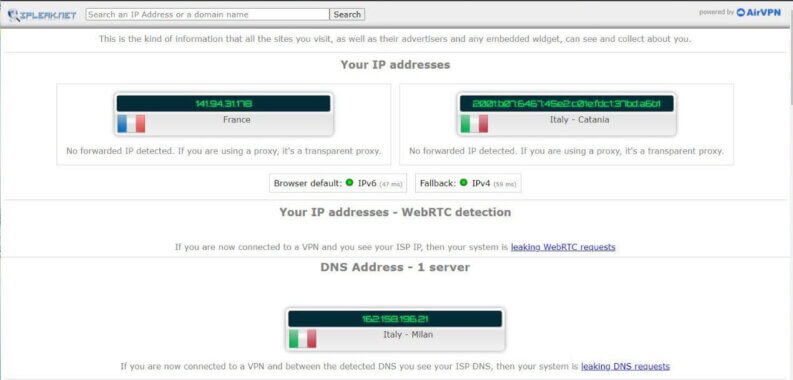Select the IPv4 address 141.94.31.178
This screenshot has height=380, width=793.
[224, 104]
